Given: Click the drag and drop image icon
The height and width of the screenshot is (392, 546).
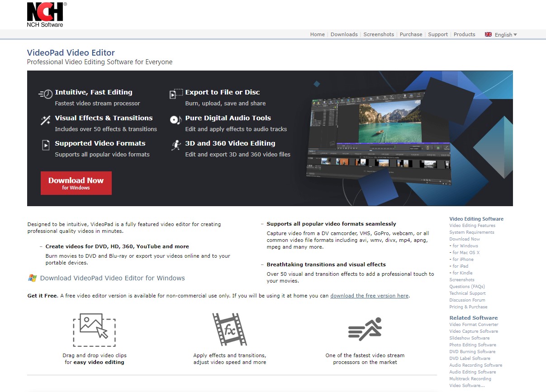Looking at the screenshot, I should tap(94, 330).
